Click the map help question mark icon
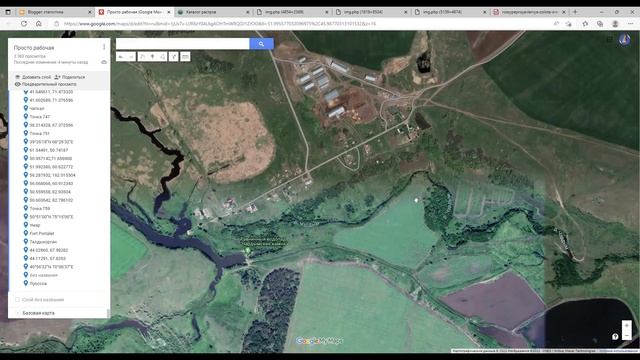This screenshot has width=640, height=360. [x=615, y=336]
